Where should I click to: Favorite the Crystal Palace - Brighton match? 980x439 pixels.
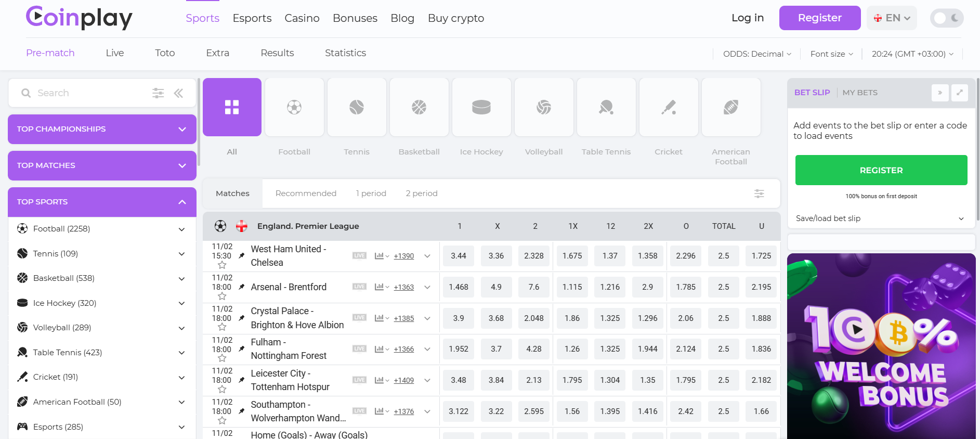(222, 327)
